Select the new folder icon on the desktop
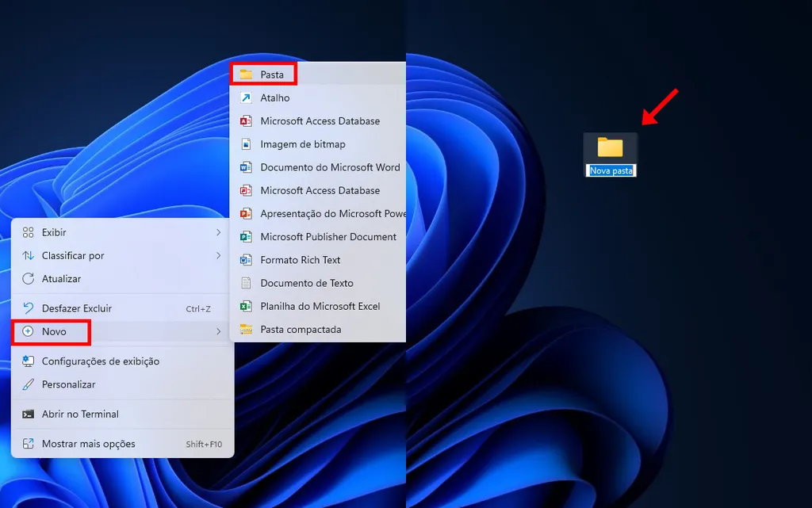Screen dimensions: 812x508 point(611,147)
